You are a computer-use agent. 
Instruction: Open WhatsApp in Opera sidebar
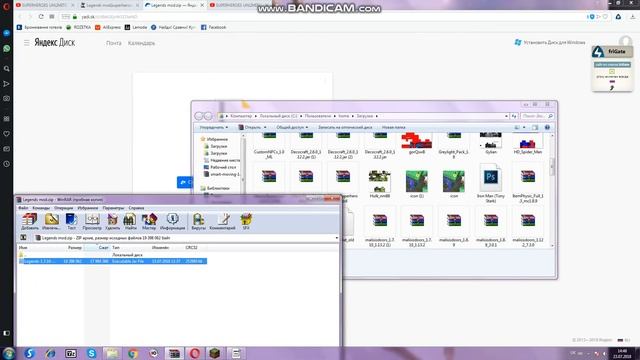(x=7, y=49)
